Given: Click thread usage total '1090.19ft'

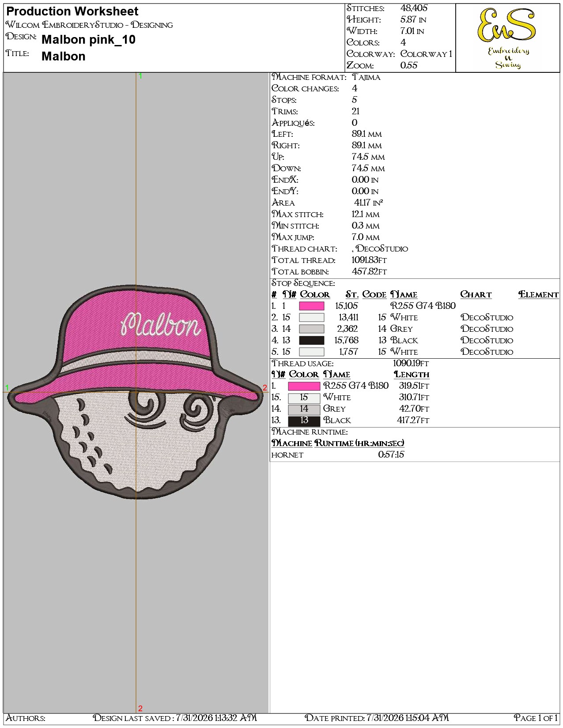Looking at the screenshot, I should pos(411,363).
